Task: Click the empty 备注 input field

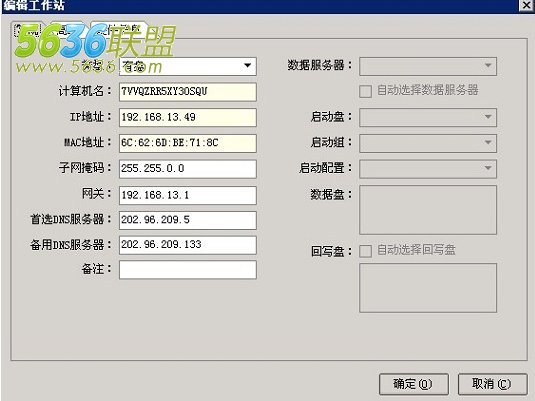Action: (x=188, y=270)
